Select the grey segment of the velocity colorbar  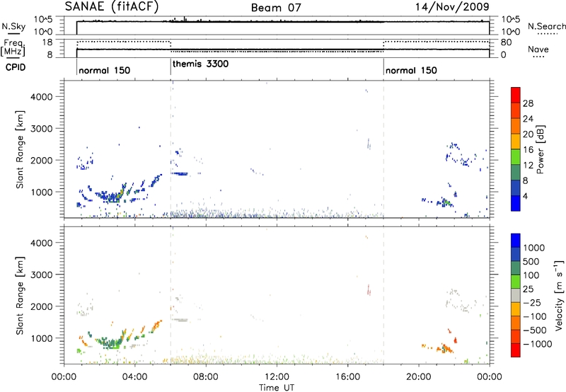[x=516, y=296]
